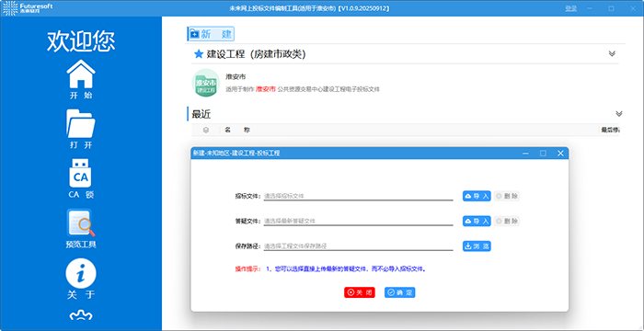Screen dimensions: 644x331
Task: Launch the 预览工具 preview tool icon
Action: [81, 223]
